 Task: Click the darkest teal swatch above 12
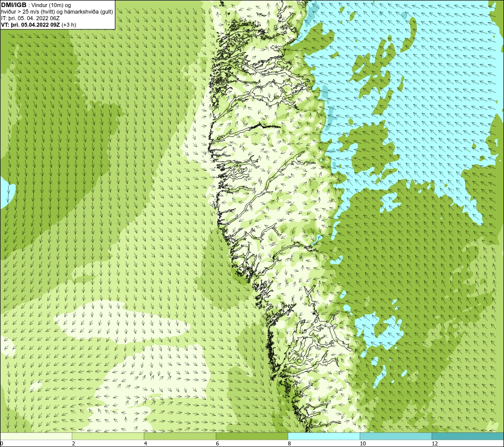tap(468, 436)
